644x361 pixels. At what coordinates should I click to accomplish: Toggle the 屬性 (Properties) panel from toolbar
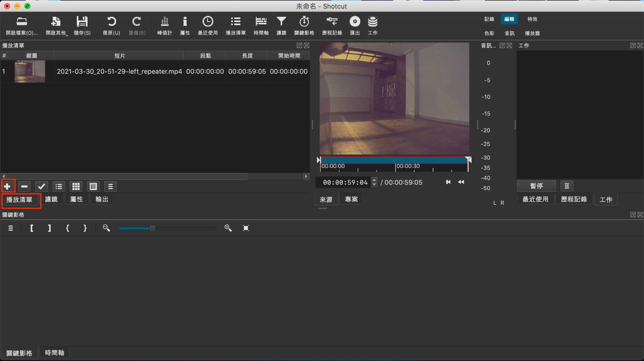tap(185, 26)
